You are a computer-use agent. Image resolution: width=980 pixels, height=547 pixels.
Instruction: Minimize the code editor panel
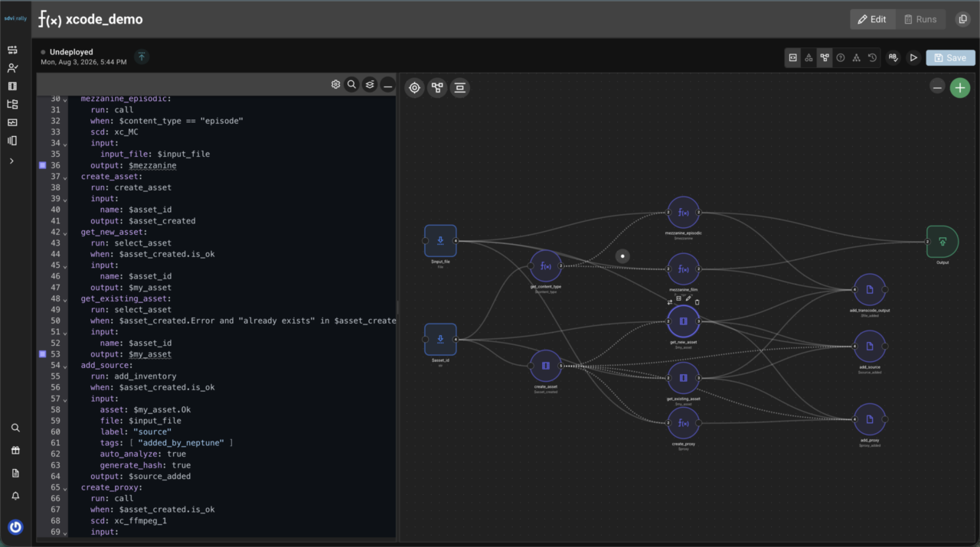pyautogui.click(x=388, y=85)
